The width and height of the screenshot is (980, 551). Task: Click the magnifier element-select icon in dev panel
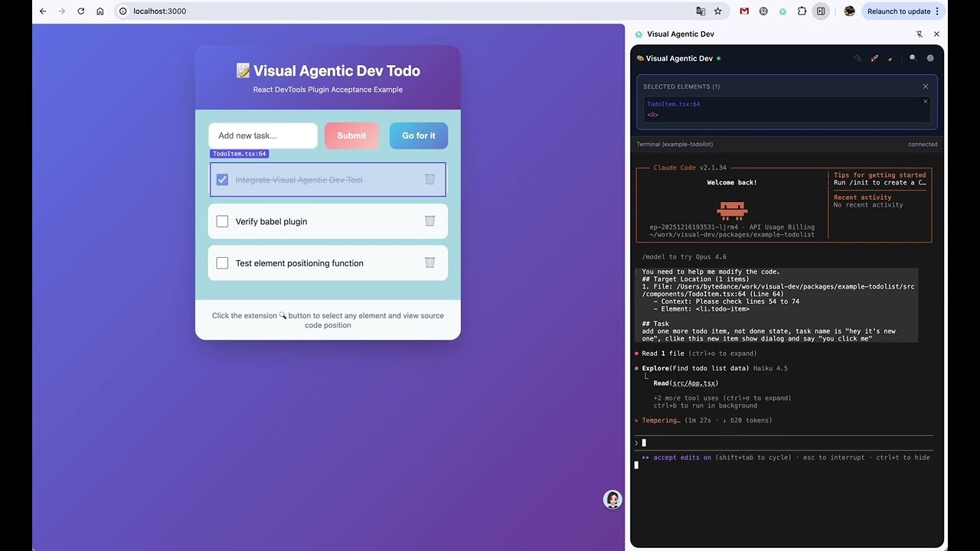coord(913,58)
